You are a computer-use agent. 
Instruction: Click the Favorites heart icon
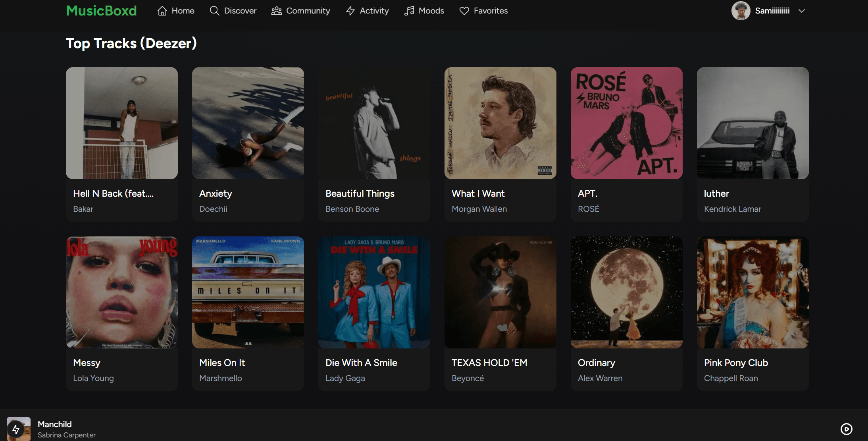click(x=464, y=11)
